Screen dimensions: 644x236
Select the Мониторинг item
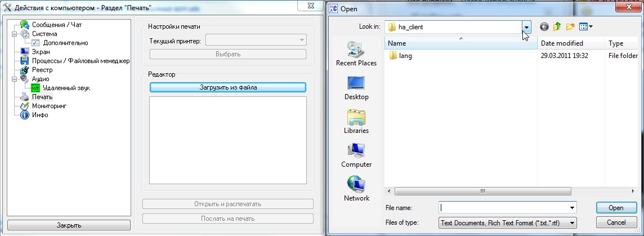pyautogui.click(x=49, y=106)
